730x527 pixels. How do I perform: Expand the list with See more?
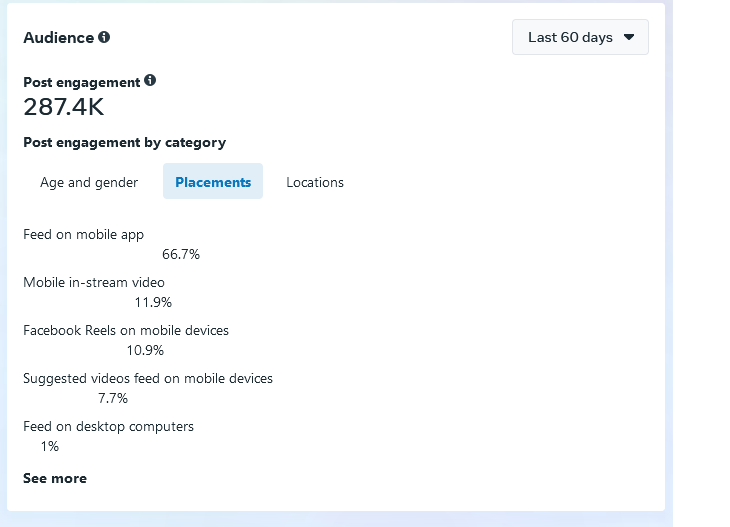click(x=55, y=478)
